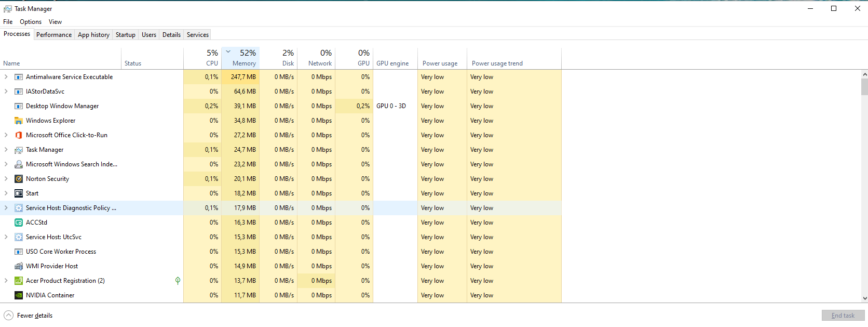Select the Windows Explorer process name
This screenshot has width=868, height=327.
[x=51, y=121]
